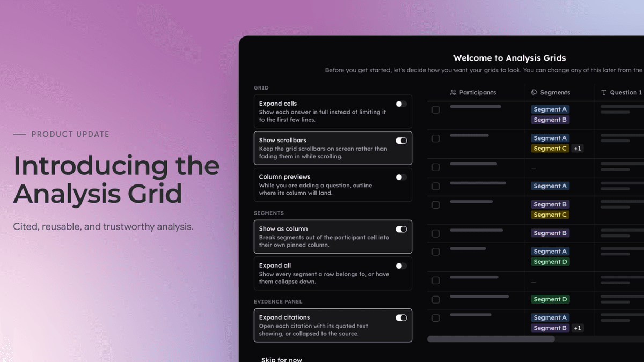Tick the row tagged Segment A, Segment B +1
The width and height of the screenshot is (644, 362).
436,317
